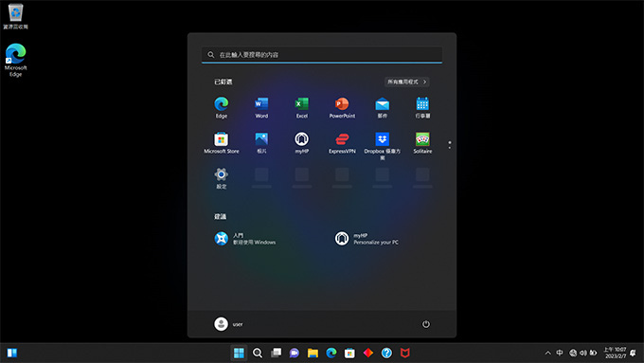The height and width of the screenshot is (363, 644).
Task: Launch Solitaire from pinned apps
Action: coord(422,143)
